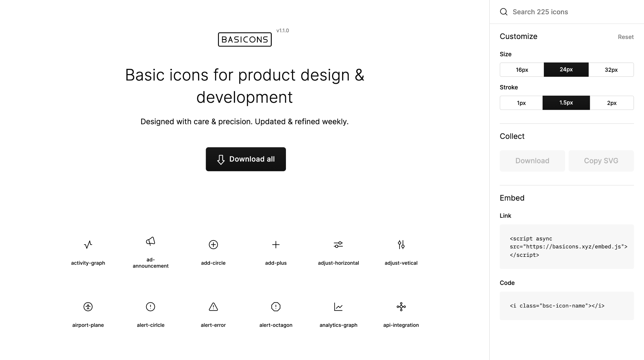Select 16px size option

click(522, 70)
